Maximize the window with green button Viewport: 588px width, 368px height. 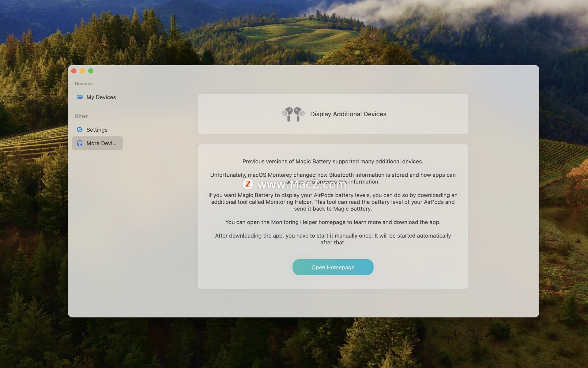91,71
